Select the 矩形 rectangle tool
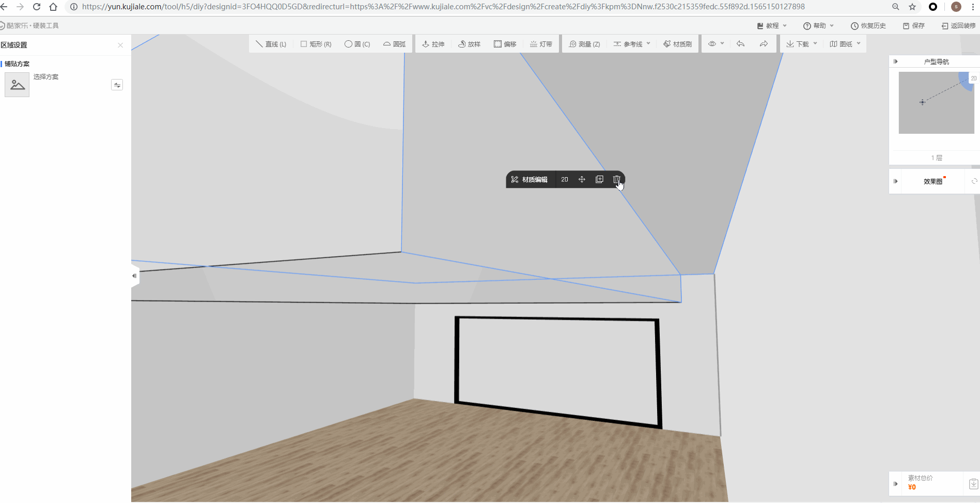This screenshot has width=980, height=503. click(316, 44)
